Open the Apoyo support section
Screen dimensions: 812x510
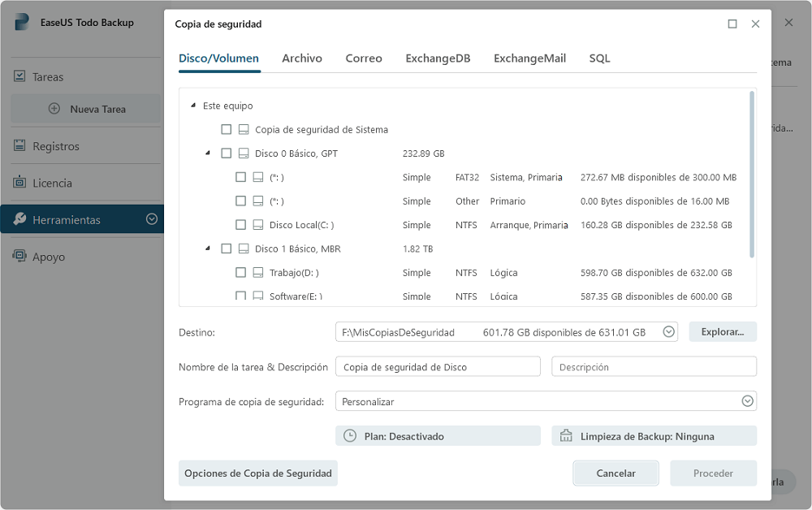tap(48, 257)
